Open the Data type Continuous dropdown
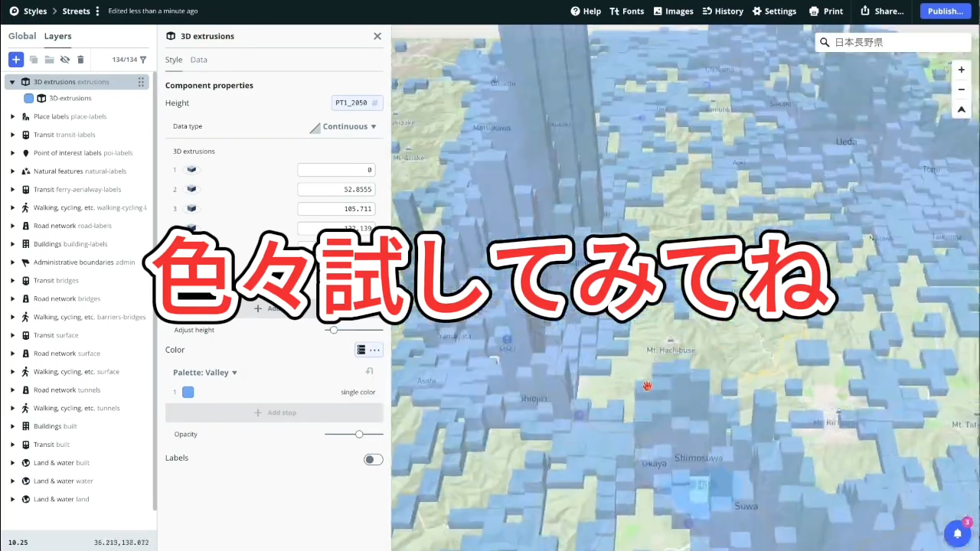 (x=348, y=126)
